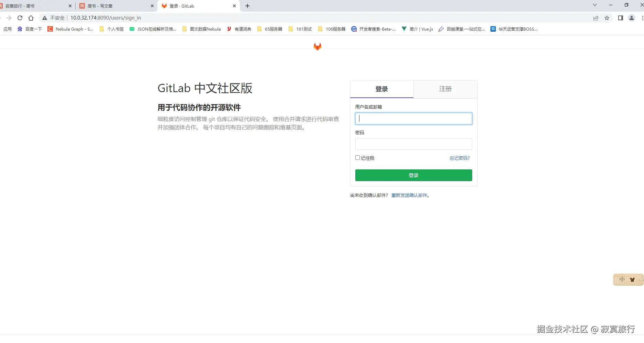This screenshot has width=644, height=343.
Task: Open the Nebula Graph bookmark
Action: (x=70, y=29)
